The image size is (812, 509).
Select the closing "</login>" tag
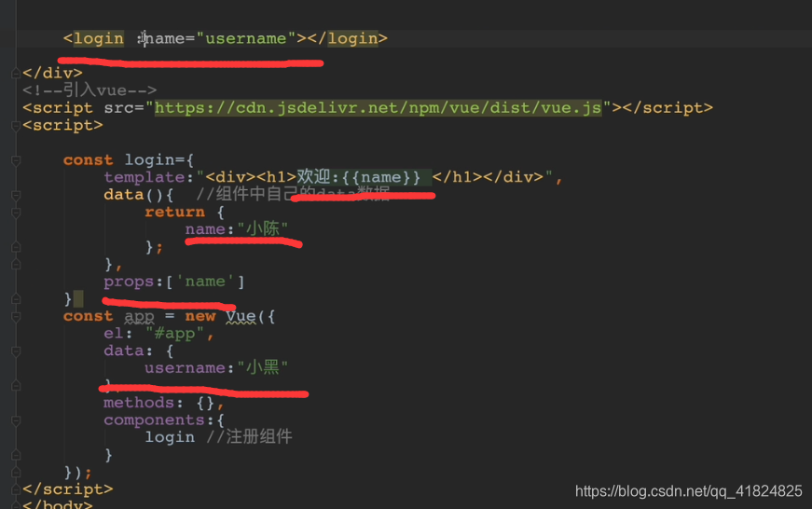348,39
